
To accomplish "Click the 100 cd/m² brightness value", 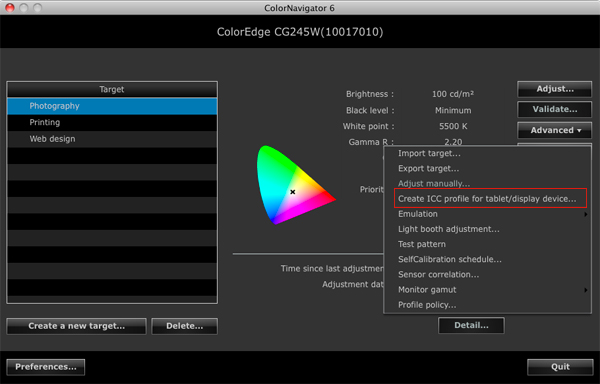I will [453, 94].
